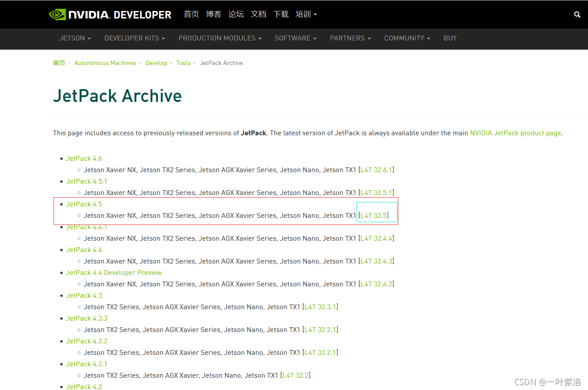The image size is (588, 390).
Task: Open 博客 in the top bar
Action: (x=213, y=14)
